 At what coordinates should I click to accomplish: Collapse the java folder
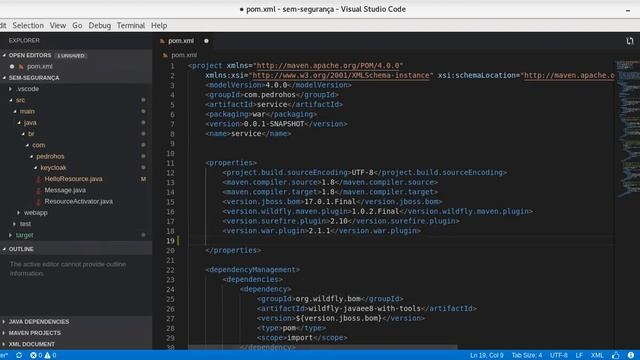pos(19,122)
